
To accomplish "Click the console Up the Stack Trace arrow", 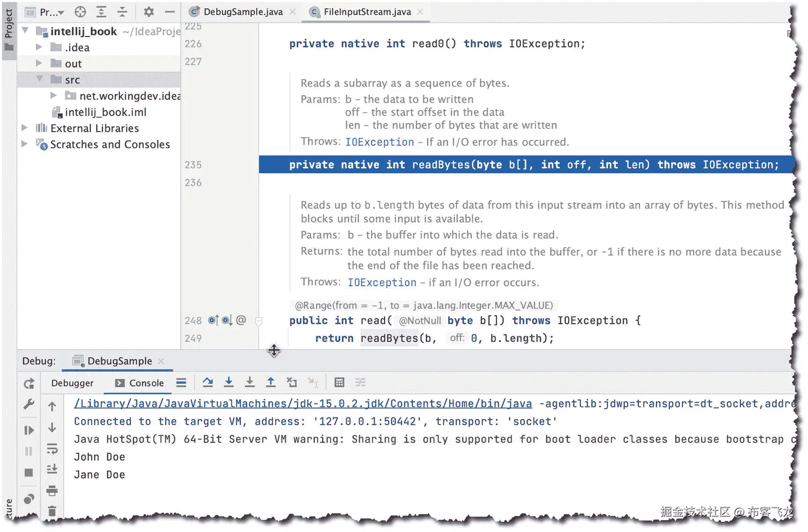I will click(x=52, y=406).
